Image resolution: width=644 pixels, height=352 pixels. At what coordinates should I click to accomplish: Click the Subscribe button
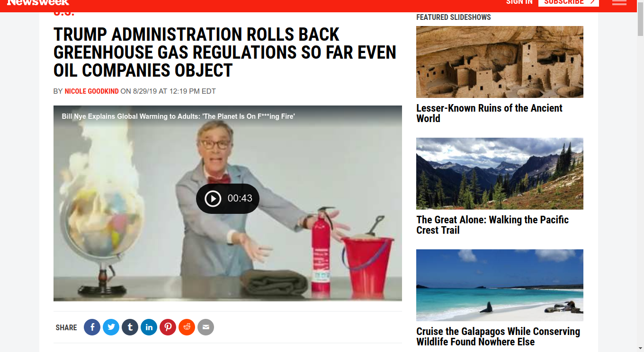[569, 3]
